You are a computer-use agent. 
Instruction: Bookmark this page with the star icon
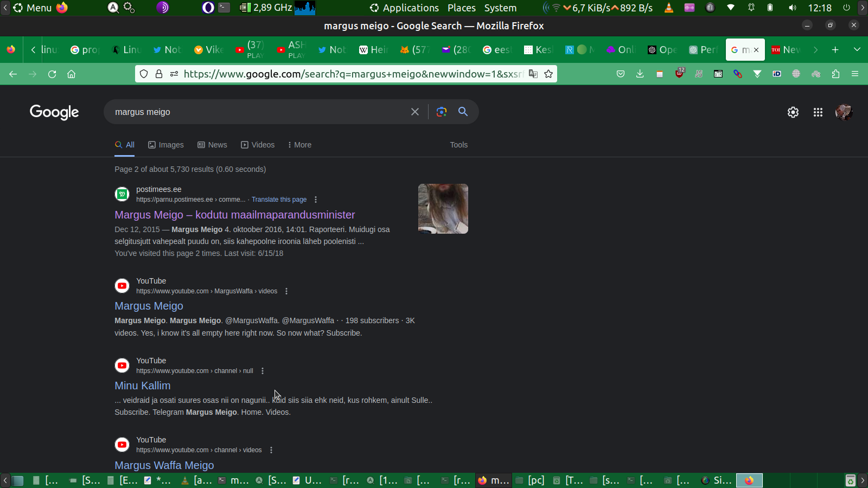(548, 74)
